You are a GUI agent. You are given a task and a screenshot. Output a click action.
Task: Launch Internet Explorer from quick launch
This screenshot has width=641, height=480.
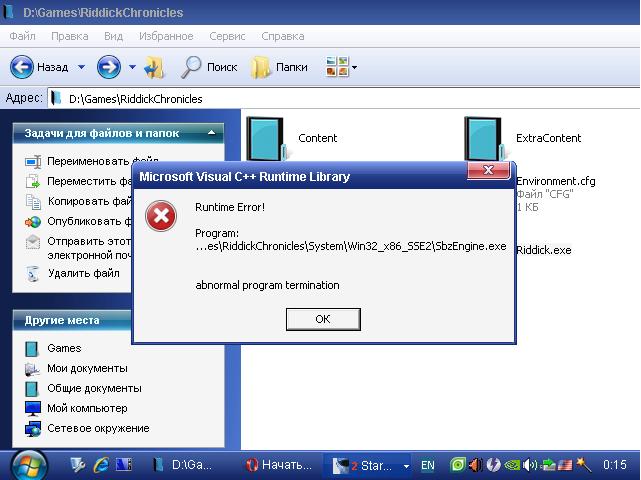click(101, 465)
